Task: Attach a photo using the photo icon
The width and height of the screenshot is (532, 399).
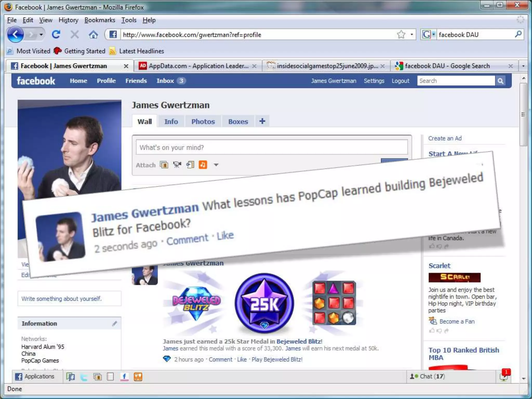Action: point(164,165)
